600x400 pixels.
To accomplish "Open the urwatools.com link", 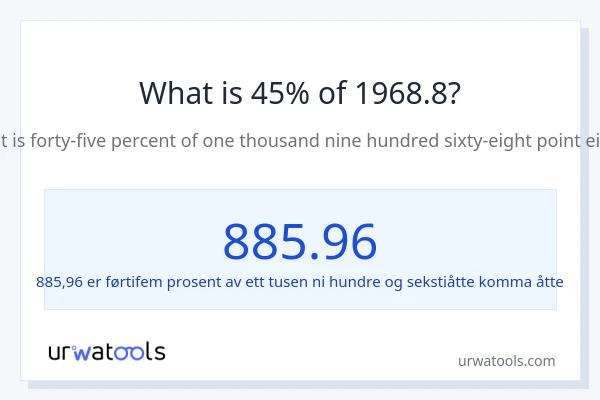I will [506, 361].
